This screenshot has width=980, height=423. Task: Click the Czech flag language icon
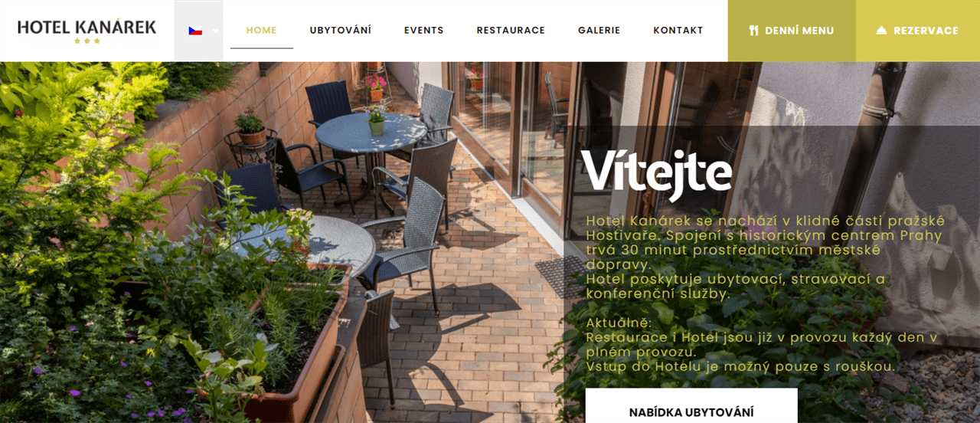point(195,31)
